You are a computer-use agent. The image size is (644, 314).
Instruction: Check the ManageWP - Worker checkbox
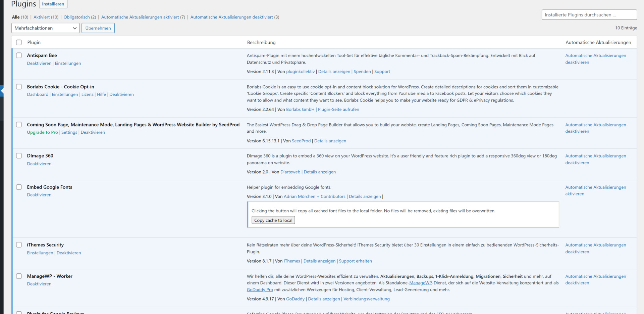tap(19, 276)
